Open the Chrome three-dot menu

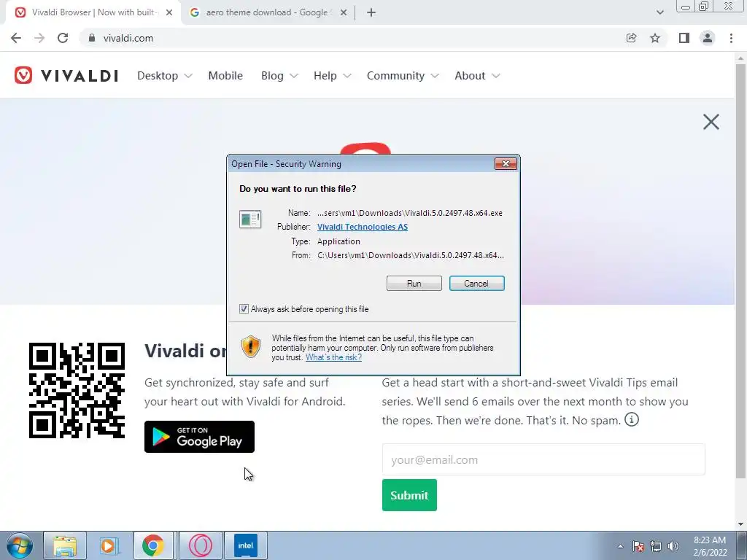731,38
